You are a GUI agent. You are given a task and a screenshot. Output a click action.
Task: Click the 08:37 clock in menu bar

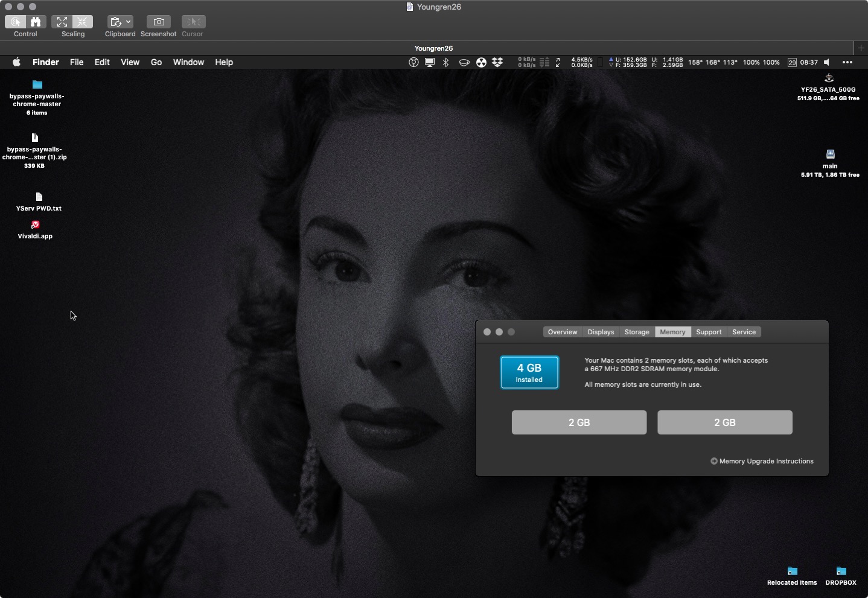[809, 62]
